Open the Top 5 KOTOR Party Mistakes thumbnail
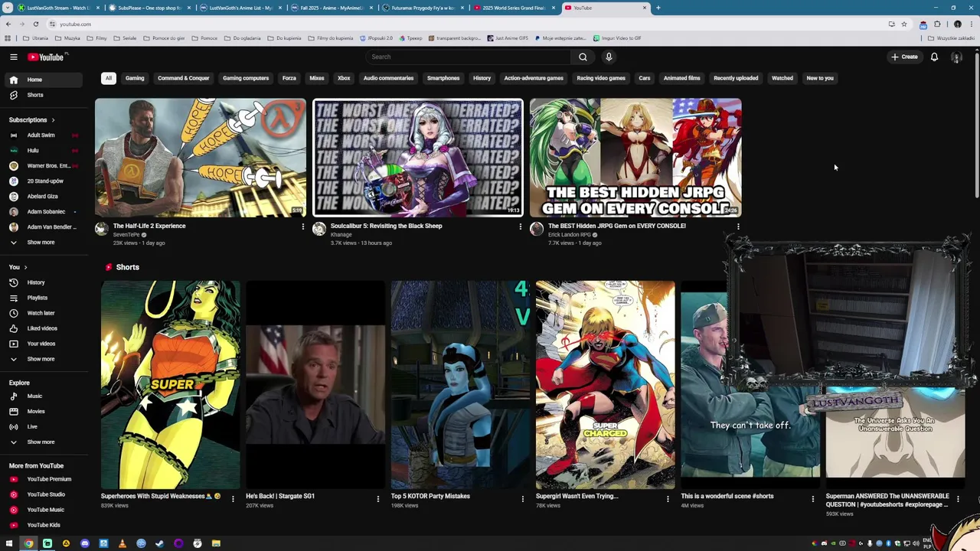The width and height of the screenshot is (980, 551). pos(460,385)
